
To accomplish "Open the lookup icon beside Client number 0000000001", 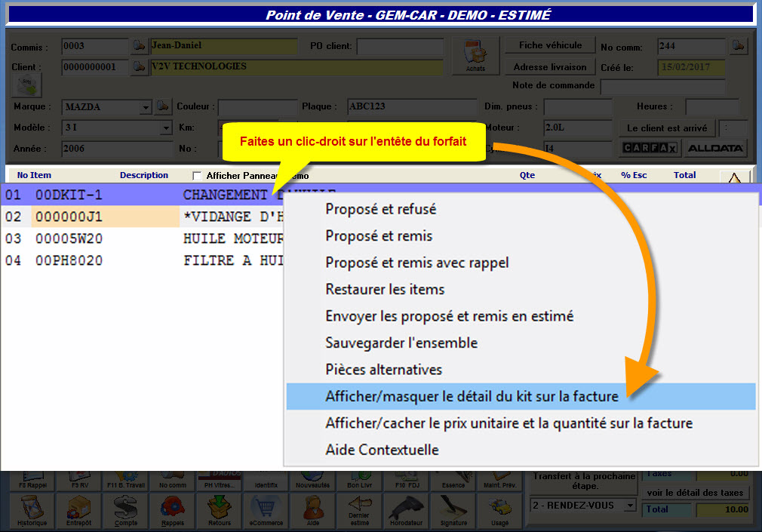I will click(139, 66).
